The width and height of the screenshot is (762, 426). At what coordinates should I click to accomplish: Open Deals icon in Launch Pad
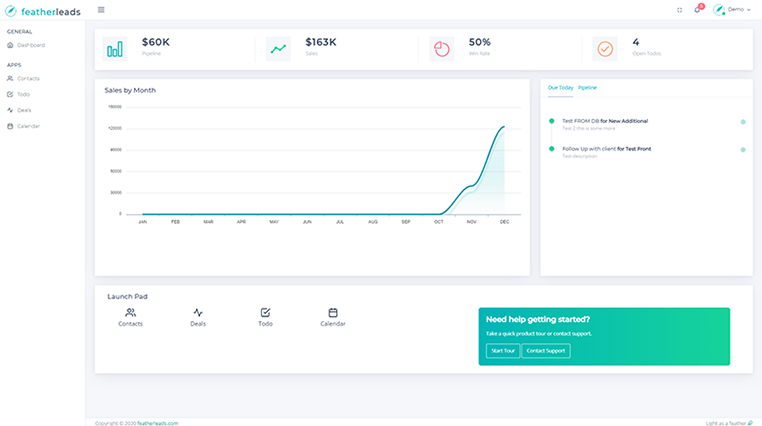click(x=198, y=313)
